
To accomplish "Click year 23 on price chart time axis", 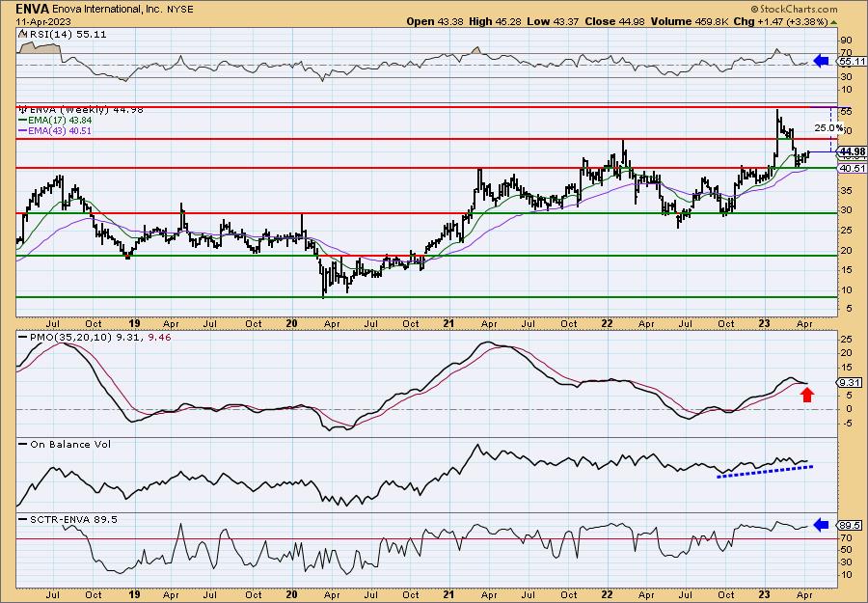I will click(764, 323).
